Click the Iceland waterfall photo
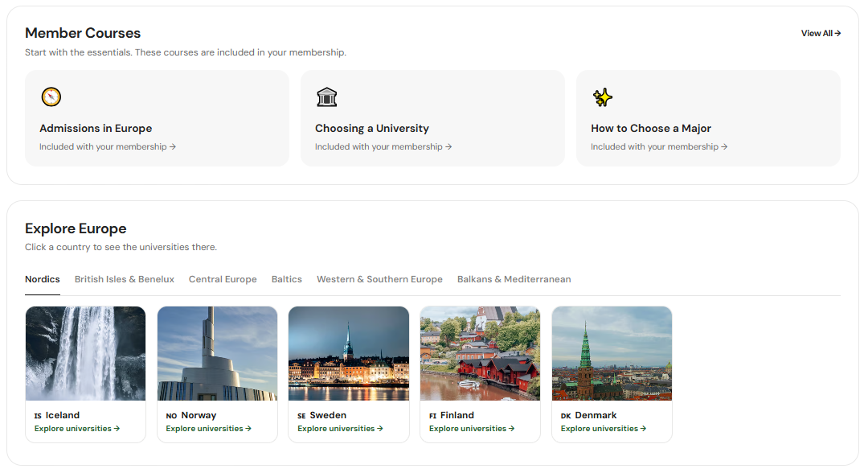 point(85,353)
